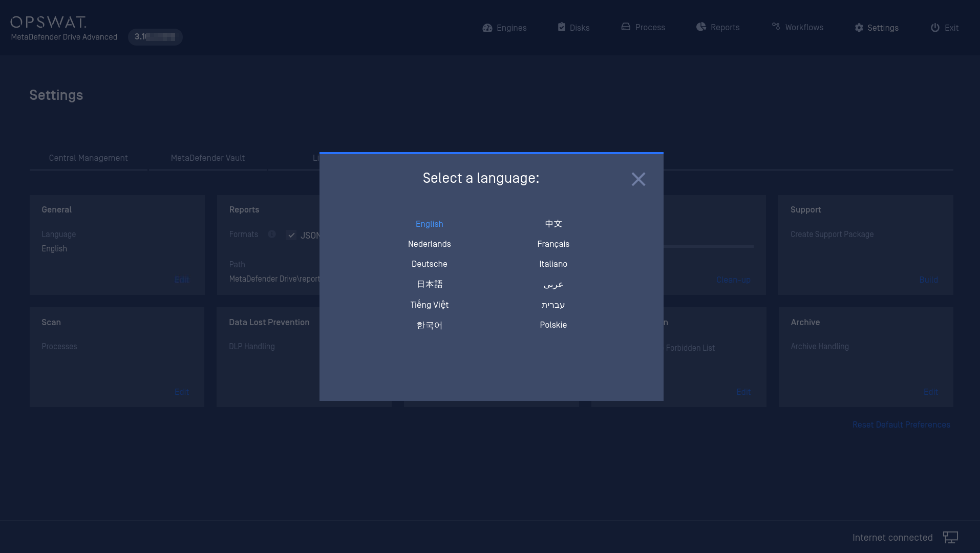Click the Clean-up link
Screen dimensions: 980x553
tap(733, 280)
